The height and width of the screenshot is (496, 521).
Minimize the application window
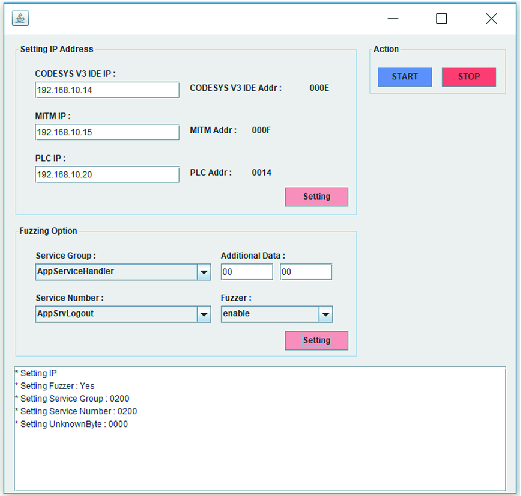[393, 18]
